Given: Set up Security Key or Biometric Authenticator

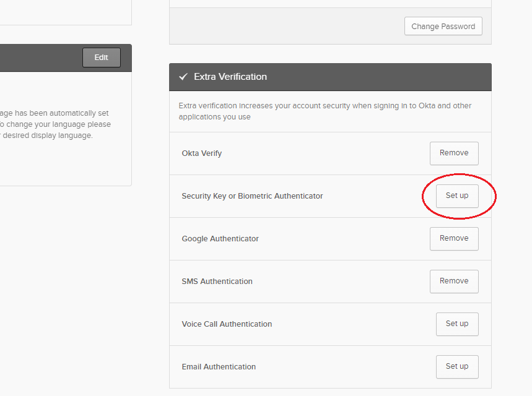Looking at the screenshot, I should point(457,196).
